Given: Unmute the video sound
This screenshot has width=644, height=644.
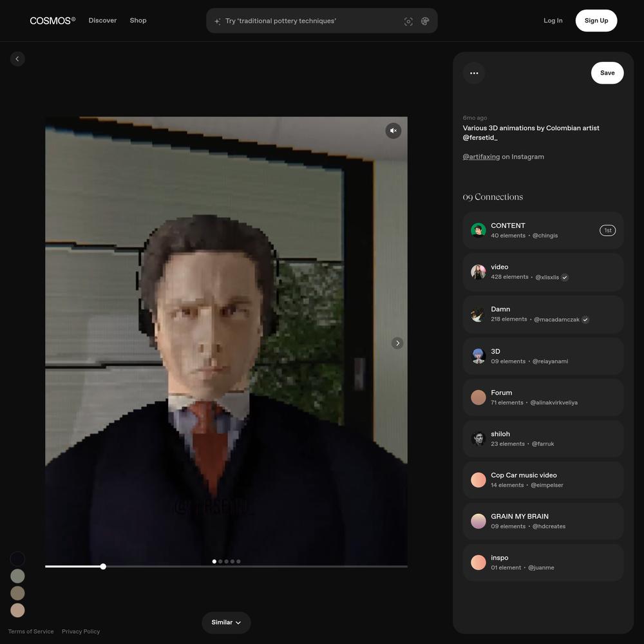Looking at the screenshot, I should pyautogui.click(x=393, y=131).
